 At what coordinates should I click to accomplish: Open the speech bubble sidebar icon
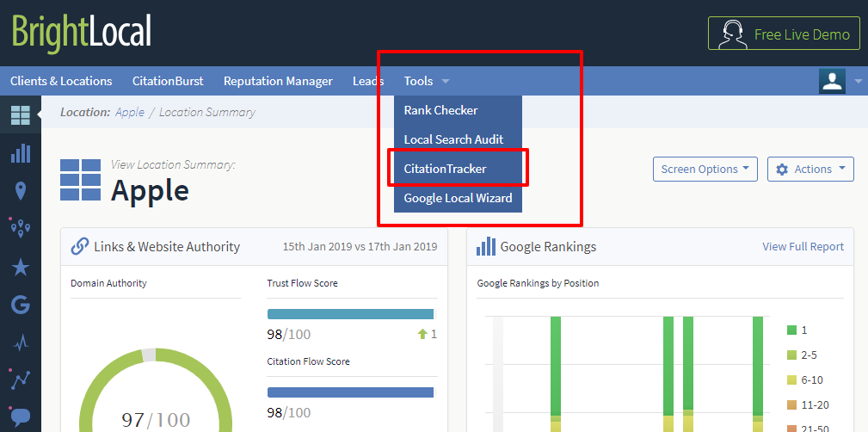21,417
